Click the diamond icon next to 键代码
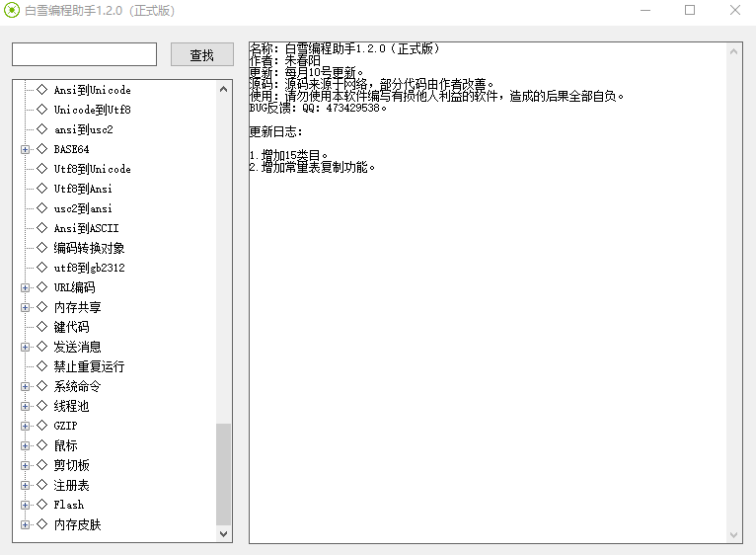 coord(41,327)
